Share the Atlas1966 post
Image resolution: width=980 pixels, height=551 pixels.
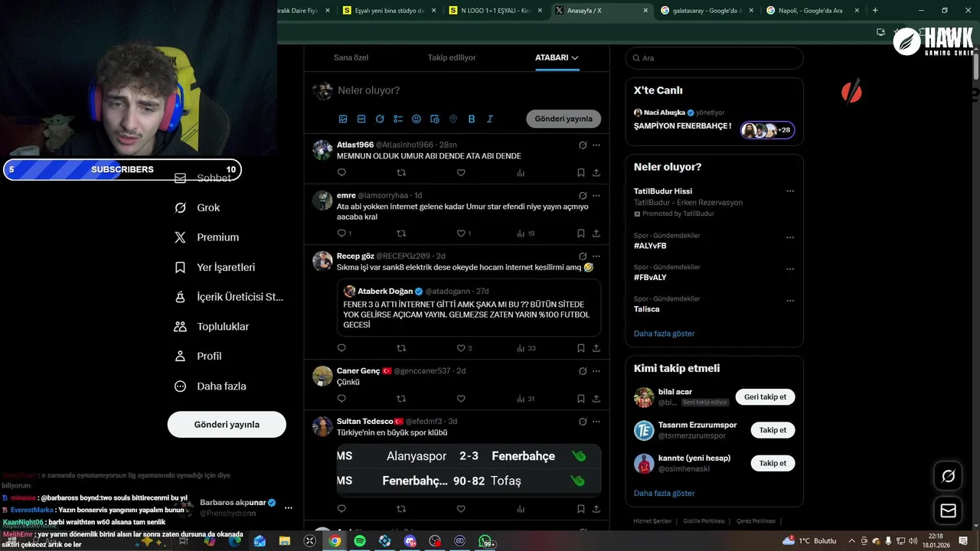pyautogui.click(x=596, y=173)
